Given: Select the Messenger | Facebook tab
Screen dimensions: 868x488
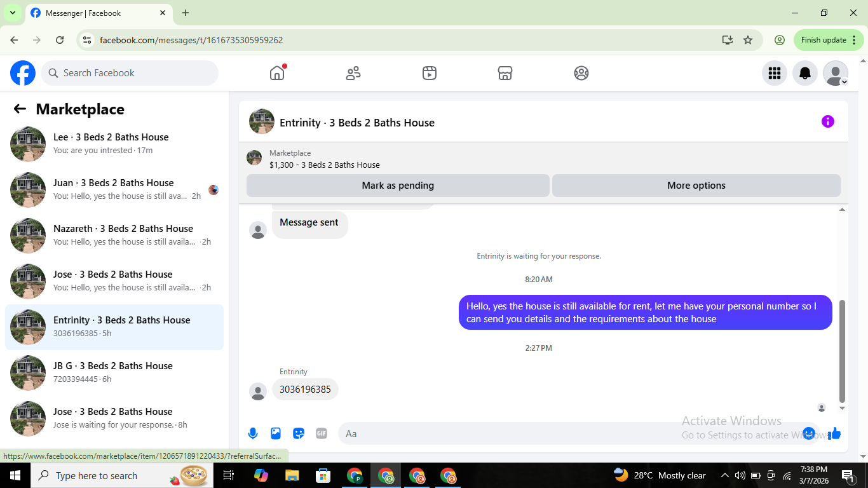Looking at the screenshot, I should 98,13.
